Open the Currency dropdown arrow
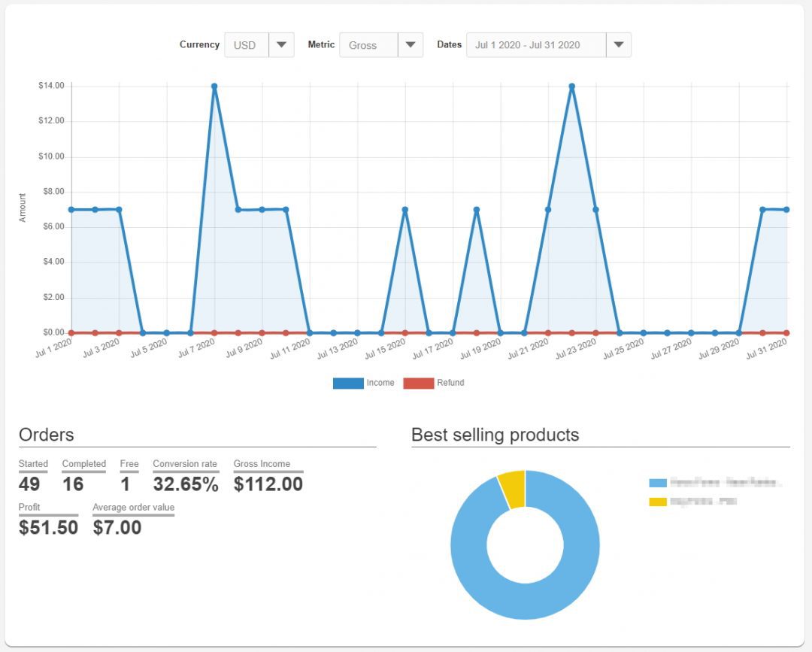 pyautogui.click(x=281, y=45)
